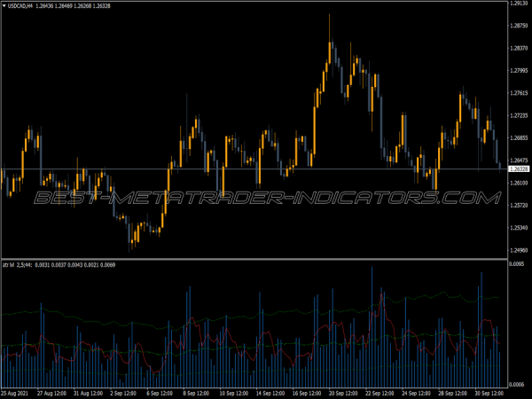Image resolution: width=532 pixels, height=399 pixels.
Task: Click the 6 Sep 12:00 time label
Action: [x=160, y=394]
